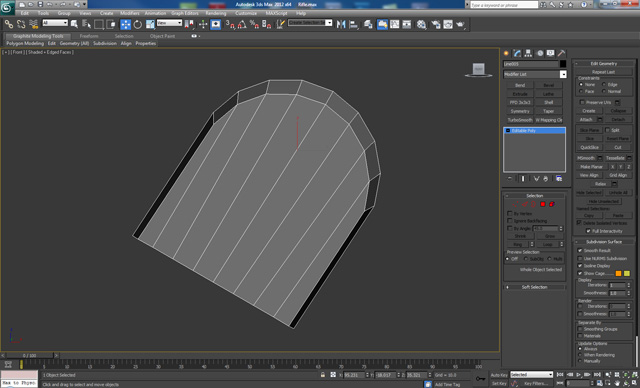
Task: Toggle the Angle Snap icon
Action: point(242,24)
